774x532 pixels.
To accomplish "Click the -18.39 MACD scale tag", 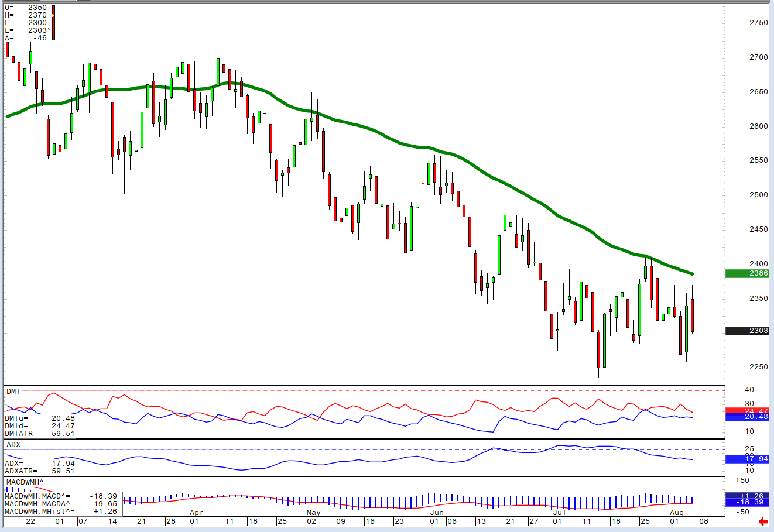I will click(x=746, y=502).
